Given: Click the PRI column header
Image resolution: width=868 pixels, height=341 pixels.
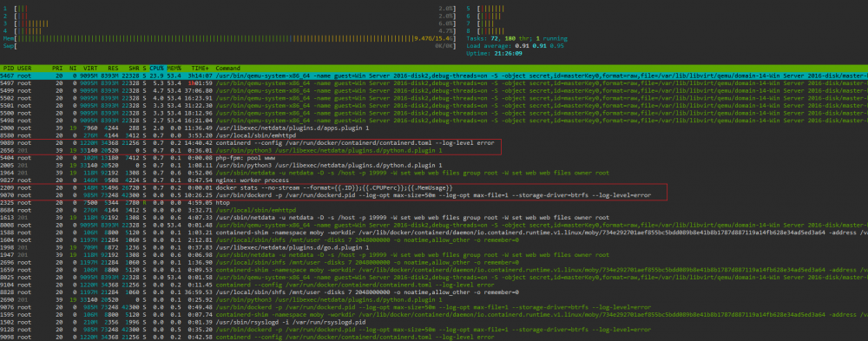Looking at the screenshot, I should pos(57,68).
